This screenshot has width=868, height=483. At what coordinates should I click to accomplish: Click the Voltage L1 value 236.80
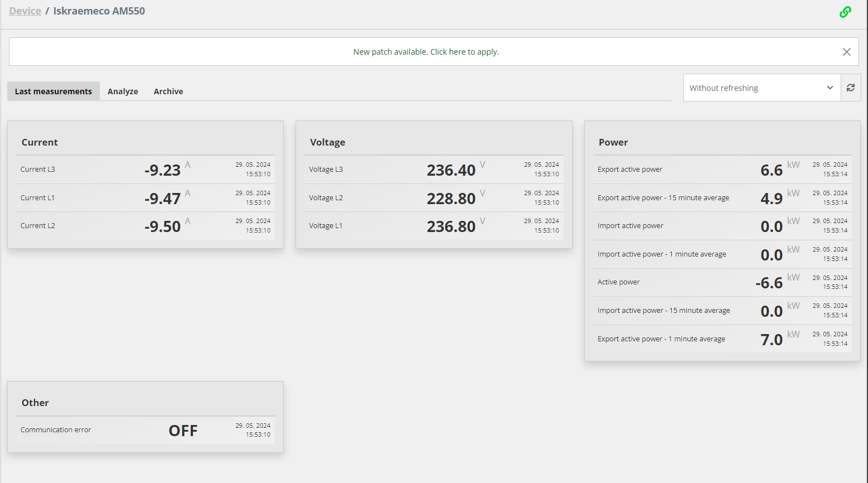451,226
